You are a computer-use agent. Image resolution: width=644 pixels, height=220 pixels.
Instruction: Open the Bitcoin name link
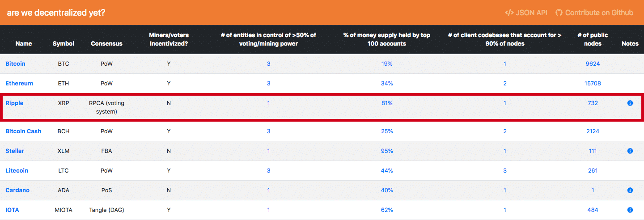tap(15, 63)
